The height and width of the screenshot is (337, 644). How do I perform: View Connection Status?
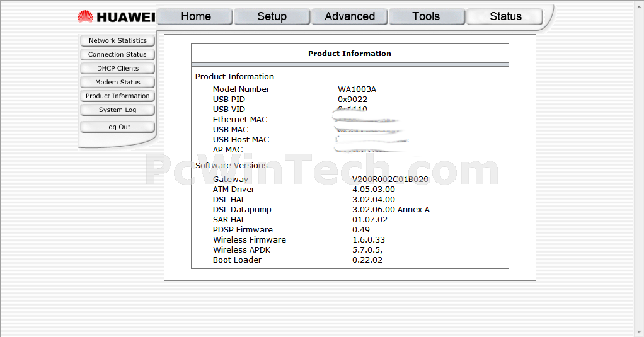click(x=117, y=55)
